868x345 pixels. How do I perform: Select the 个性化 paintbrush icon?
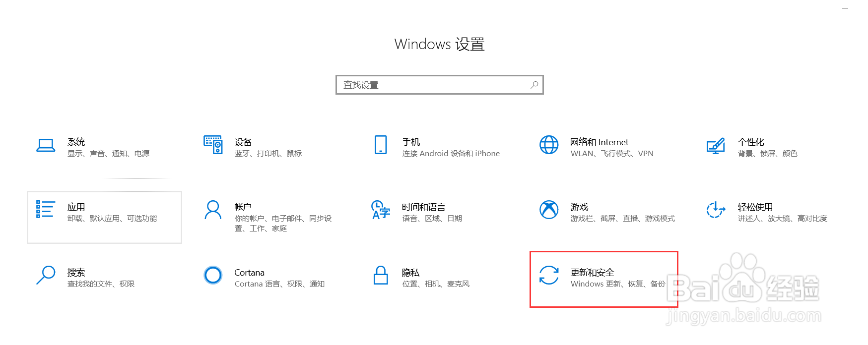tap(716, 146)
